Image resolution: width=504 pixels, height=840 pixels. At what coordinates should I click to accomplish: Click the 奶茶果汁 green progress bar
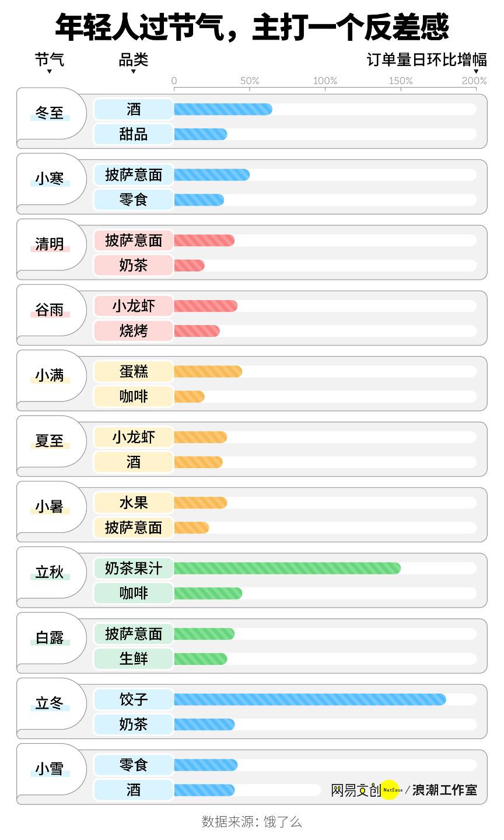pos(287,568)
